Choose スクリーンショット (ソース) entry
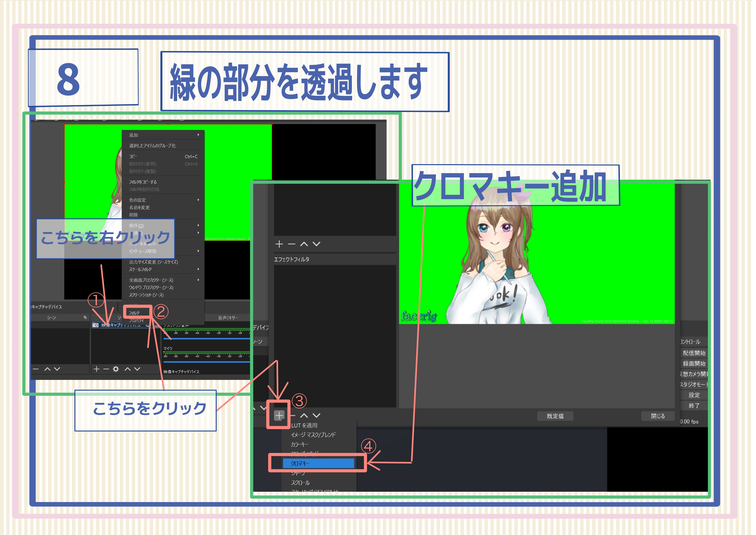This screenshot has height=535, width=756. coord(146,295)
